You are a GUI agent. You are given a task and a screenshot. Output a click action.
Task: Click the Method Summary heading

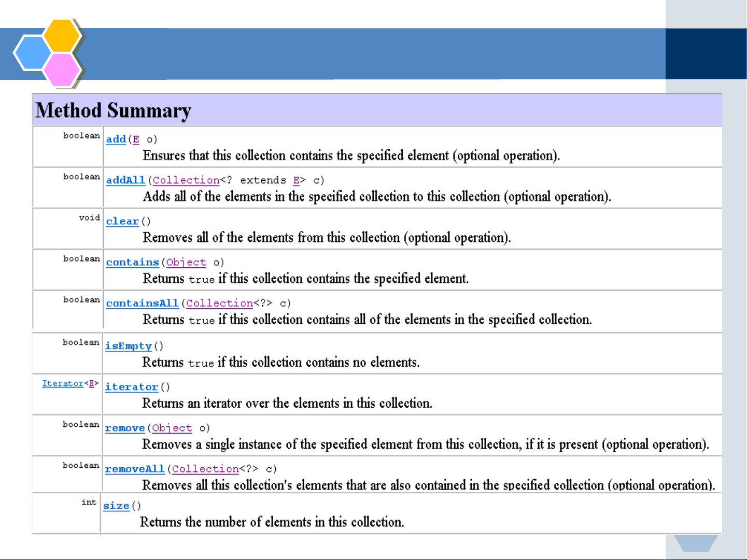114,110
